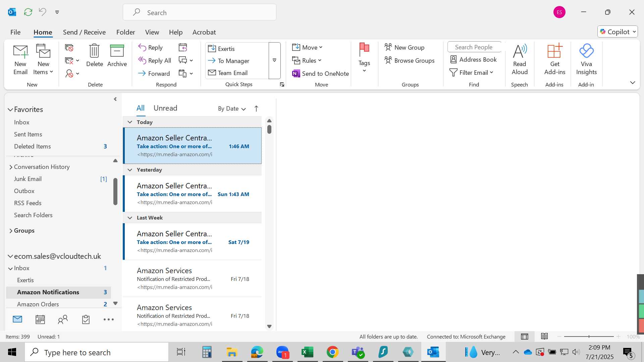Open the Tags flag menu
Screen dimensions: 644x362
(364, 58)
